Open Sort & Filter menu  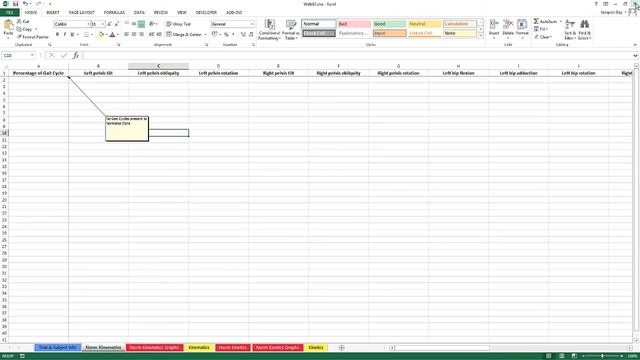(570, 29)
